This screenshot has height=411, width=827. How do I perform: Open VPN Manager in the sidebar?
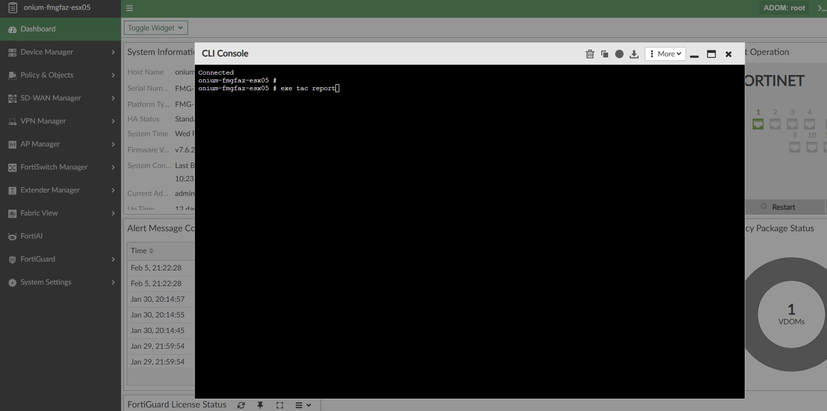point(60,121)
